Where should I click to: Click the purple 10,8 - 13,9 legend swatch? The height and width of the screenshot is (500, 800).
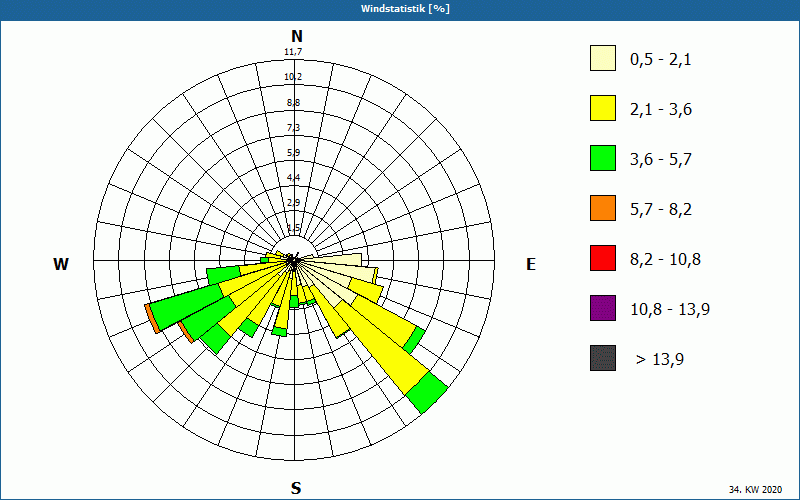603,308
